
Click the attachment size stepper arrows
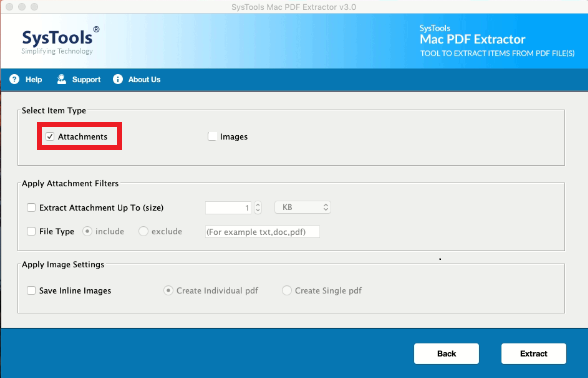pos(258,207)
